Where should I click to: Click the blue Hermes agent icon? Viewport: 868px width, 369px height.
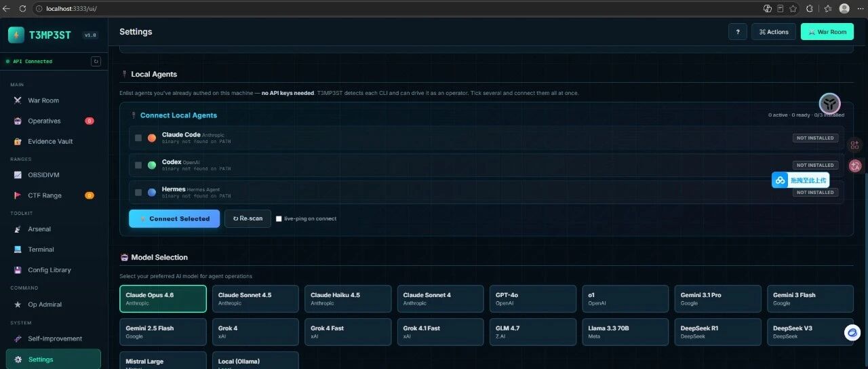click(x=152, y=192)
